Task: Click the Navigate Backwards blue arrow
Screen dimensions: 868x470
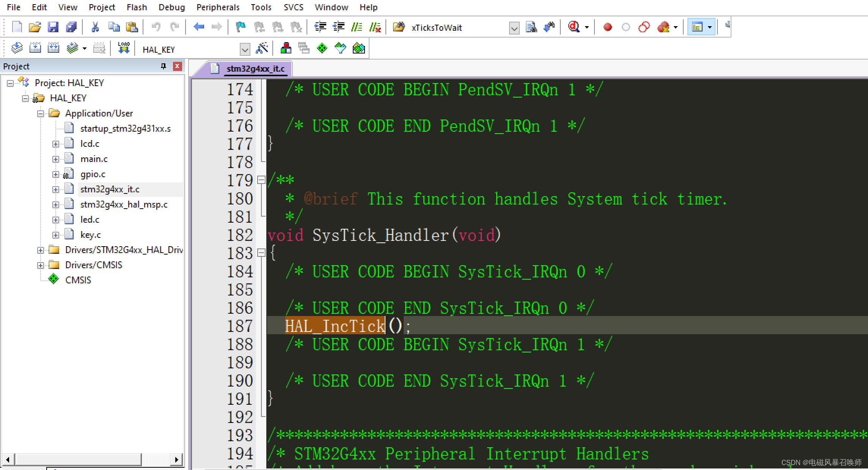Action: [x=198, y=27]
